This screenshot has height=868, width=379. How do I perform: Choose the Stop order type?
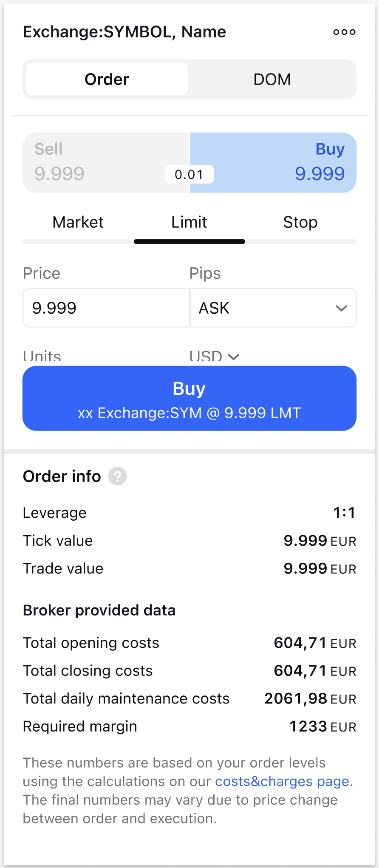[300, 222]
